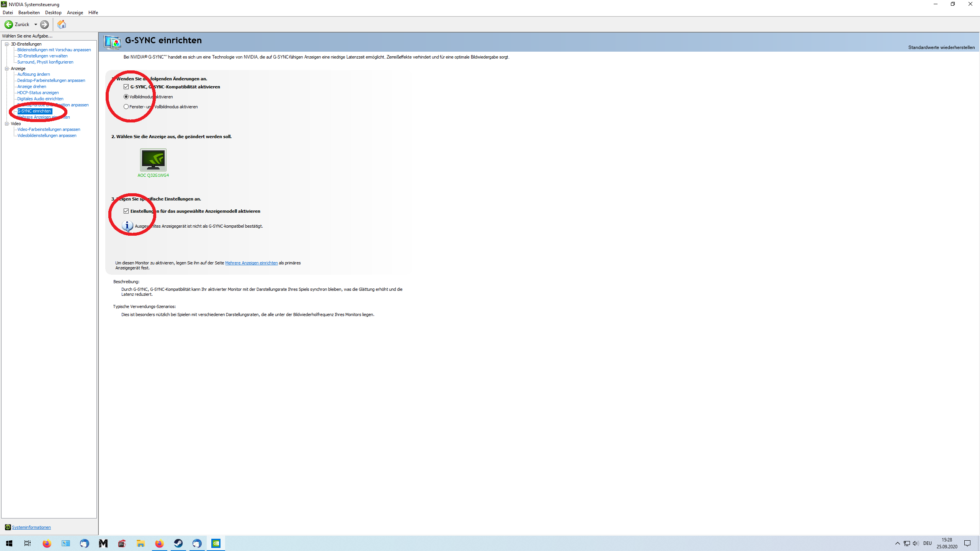This screenshot has width=980, height=551.
Task: Select Fenster- und Vollbildmodus aktivieren radio
Action: pyautogui.click(x=126, y=107)
